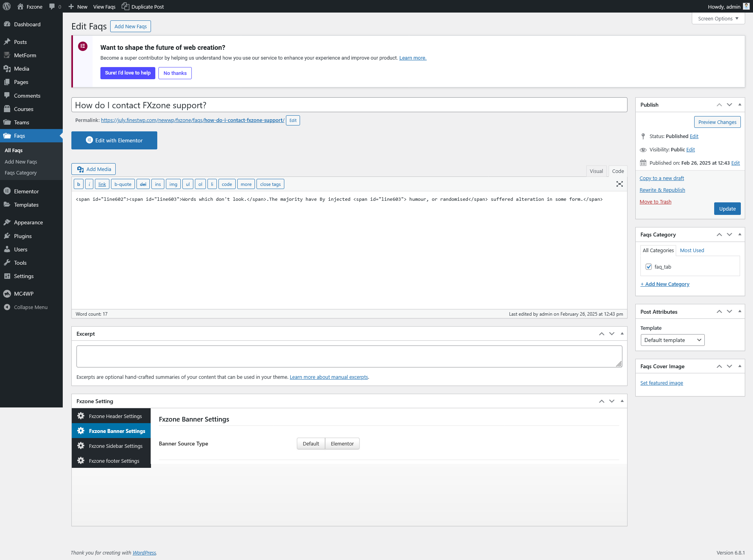The height and width of the screenshot is (560, 753).
Task: Select Default banner source type
Action: (x=311, y=444)
